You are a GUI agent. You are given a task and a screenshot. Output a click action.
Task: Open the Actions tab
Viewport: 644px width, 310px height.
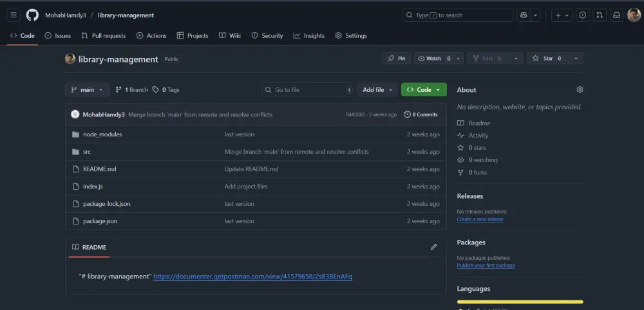pyautogui.click(x=151, y=35)
